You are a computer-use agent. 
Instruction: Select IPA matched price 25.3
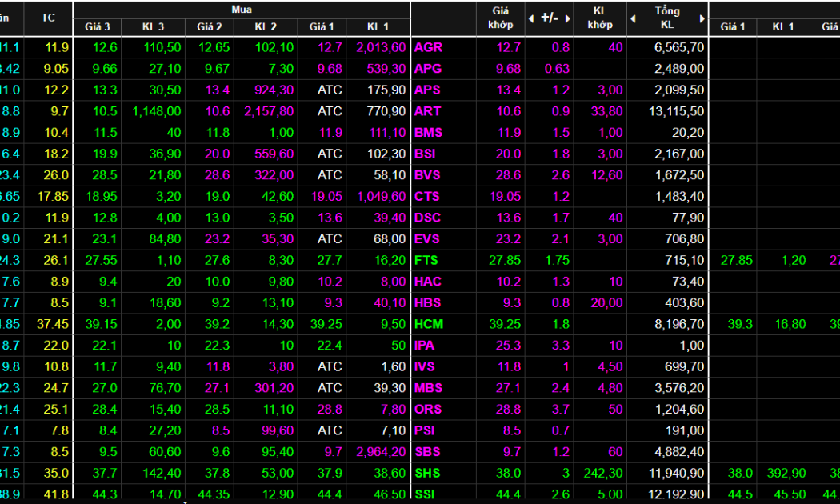pyautogui.click(x=508, y=346)
